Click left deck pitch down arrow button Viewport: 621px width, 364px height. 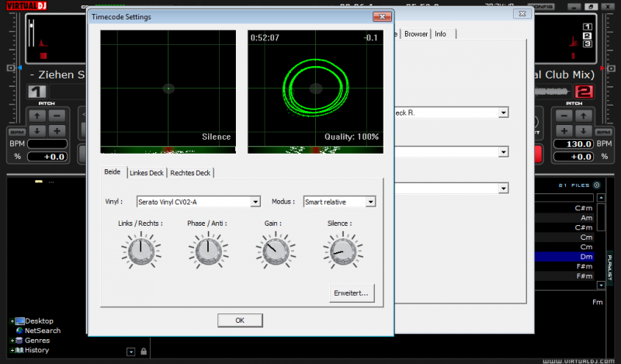tap(36, 131)
